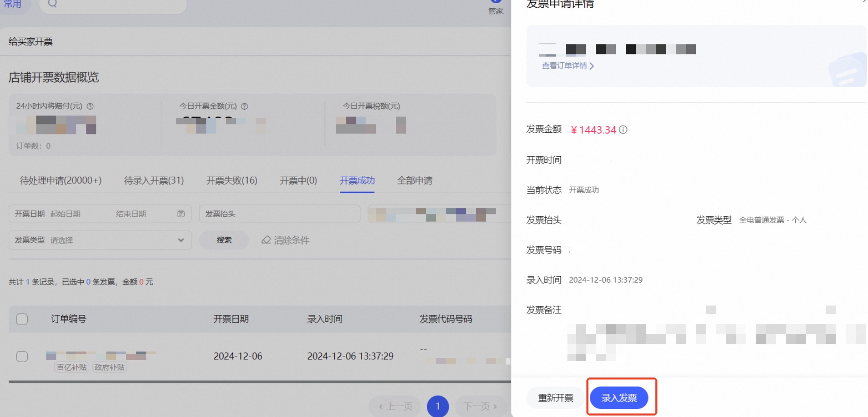Viewport: 868px width, 417px height.
Task: Click the 发票代码号码 column header
Action: tap(446, 319)
